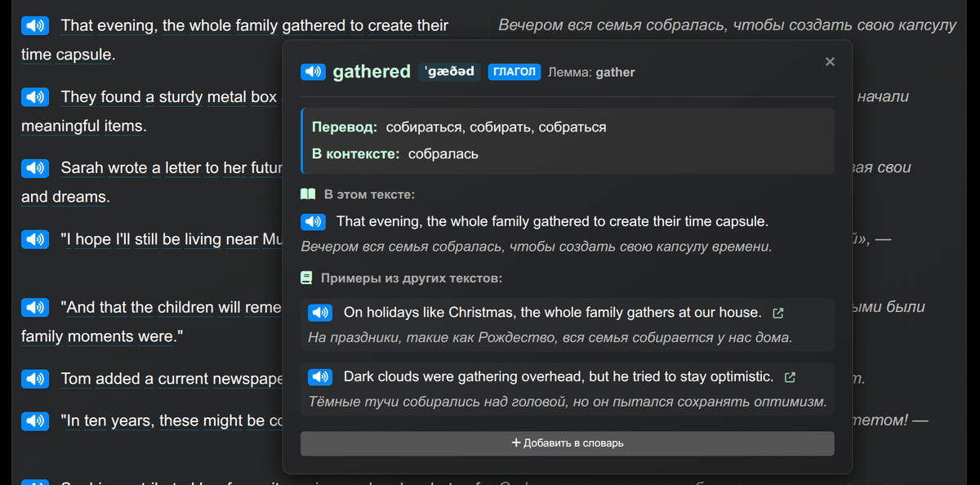This screenshot has width=980, height=485.
Task: Close the gathered word popup
Action: coord(830,61)
